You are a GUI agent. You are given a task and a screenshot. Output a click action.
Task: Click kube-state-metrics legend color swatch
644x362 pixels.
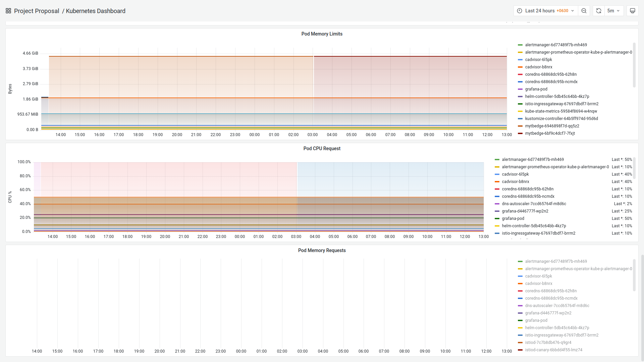(520, 111)
